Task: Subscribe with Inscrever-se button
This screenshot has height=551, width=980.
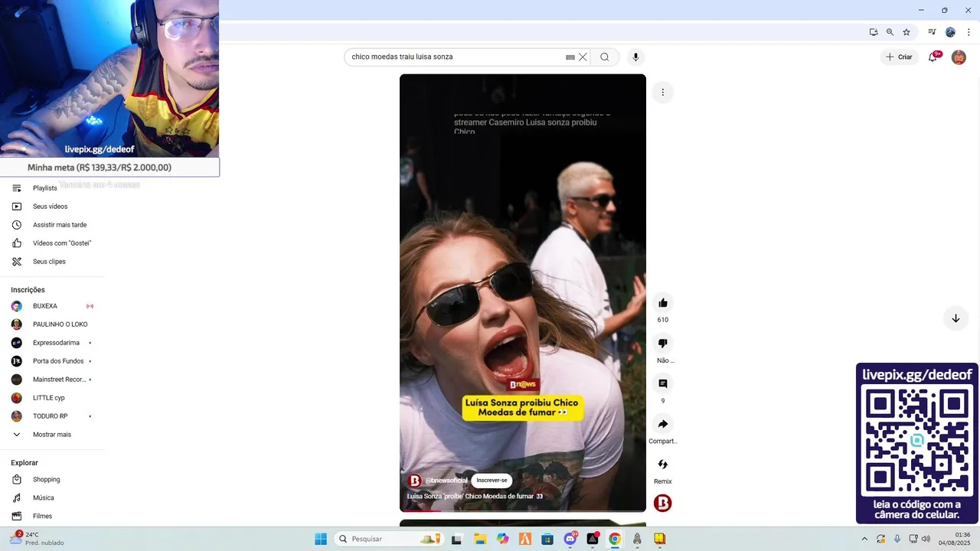Action: [492, 481]
